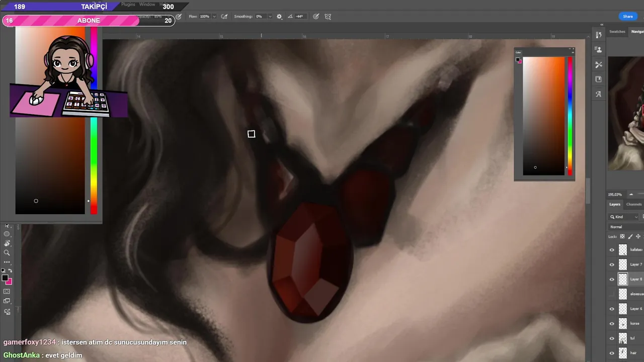The image size is (644, 362).
Task: Lock transparent pixels in Layers panel
Action: click(x=622, y=236)
